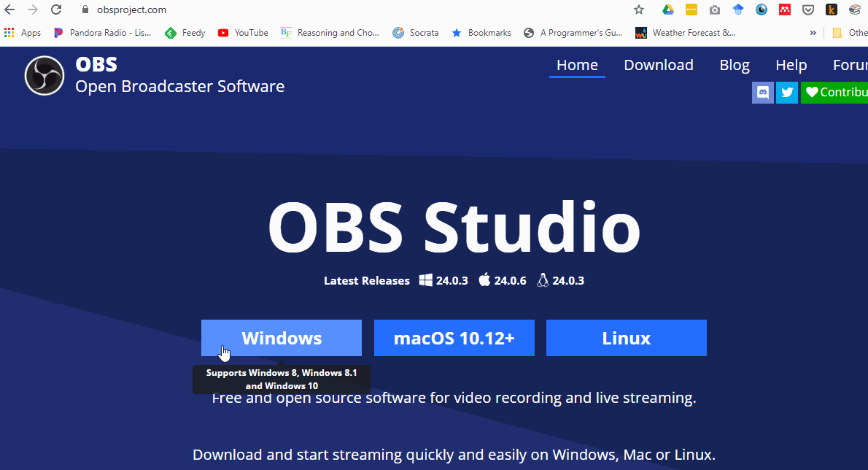This screenshot has height=470, width=868.
Task: Click the Google Drive extension icon
Action: pyautogui.click(x=667, y=10)
